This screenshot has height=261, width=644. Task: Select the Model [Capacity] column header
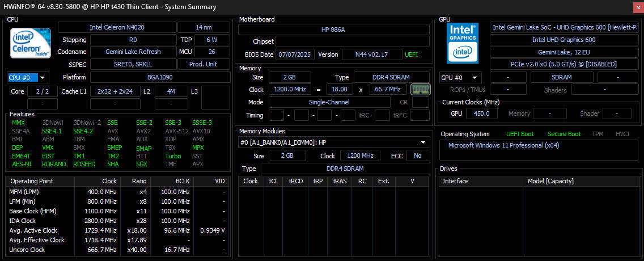click(551, 181)
